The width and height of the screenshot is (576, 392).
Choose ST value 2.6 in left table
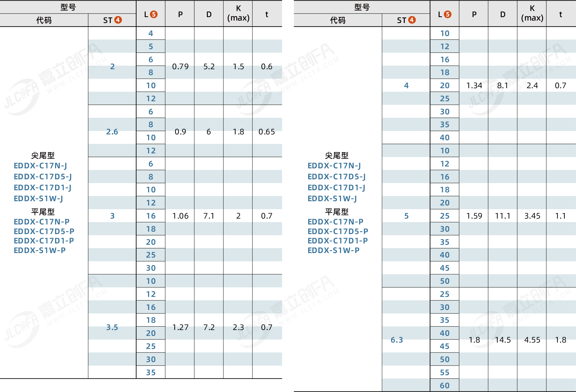[112, 132]
